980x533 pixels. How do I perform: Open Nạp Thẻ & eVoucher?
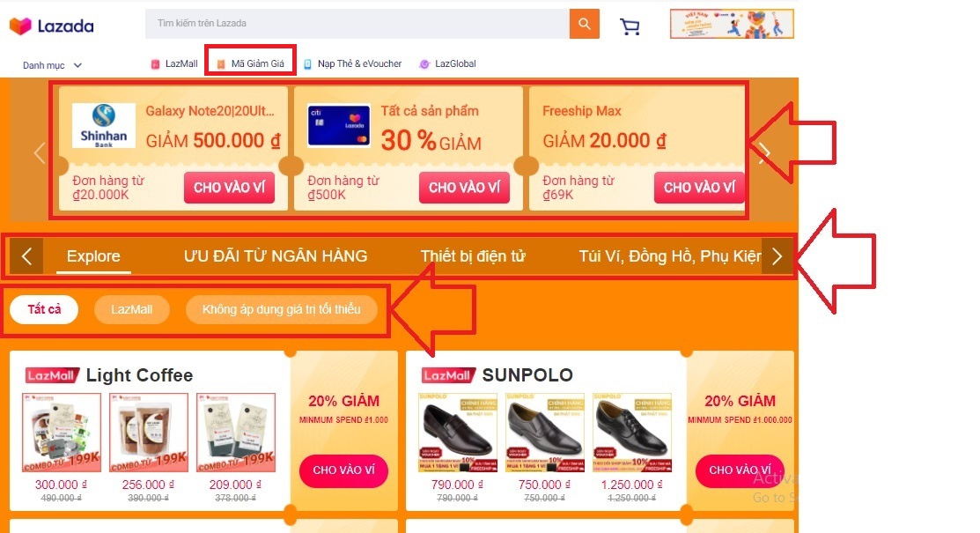click(x=352, y=63)
